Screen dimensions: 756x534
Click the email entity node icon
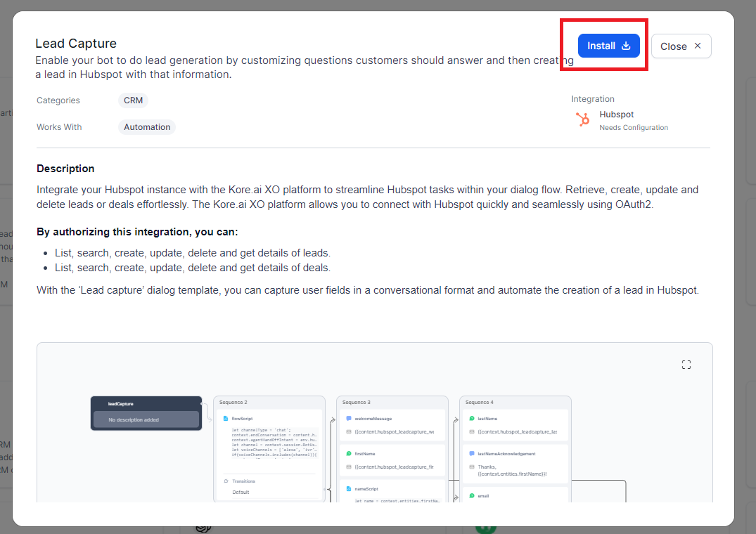point(472,495)
